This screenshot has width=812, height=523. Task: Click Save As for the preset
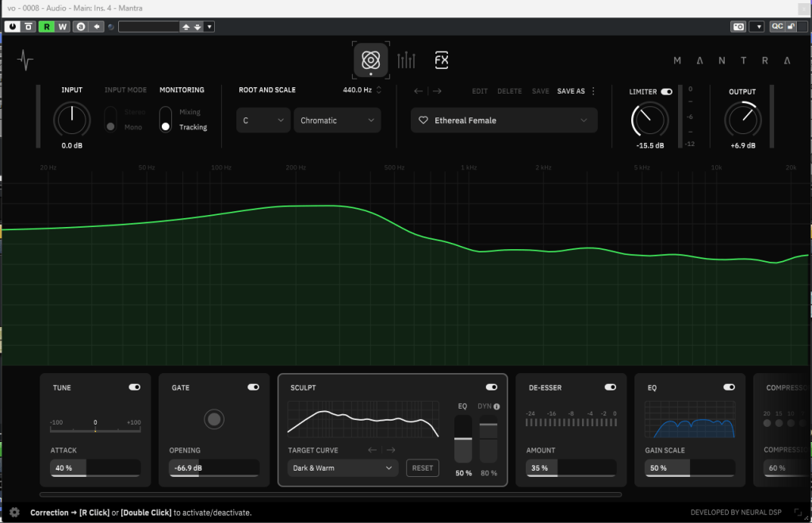pyautogui.click(x=570, y=91)
